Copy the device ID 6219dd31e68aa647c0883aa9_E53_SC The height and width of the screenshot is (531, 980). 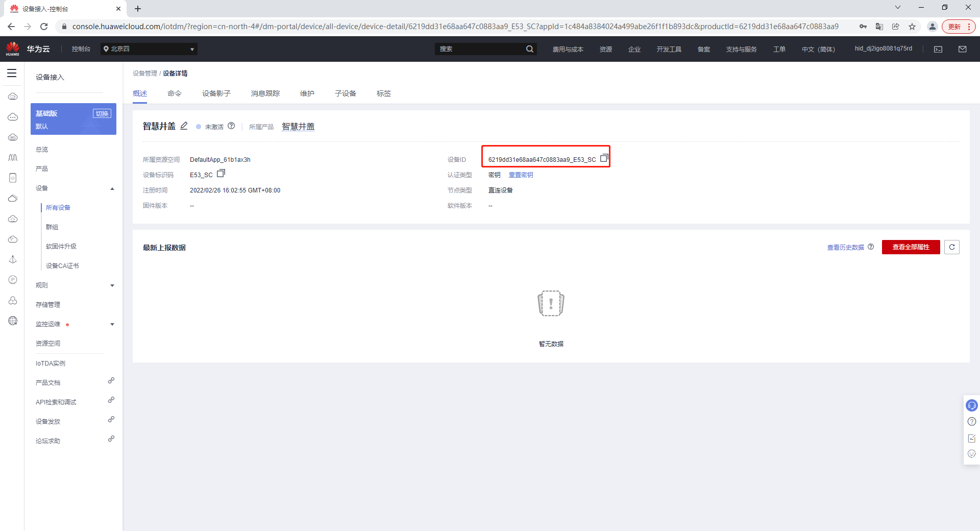click(x=604, y=158)
